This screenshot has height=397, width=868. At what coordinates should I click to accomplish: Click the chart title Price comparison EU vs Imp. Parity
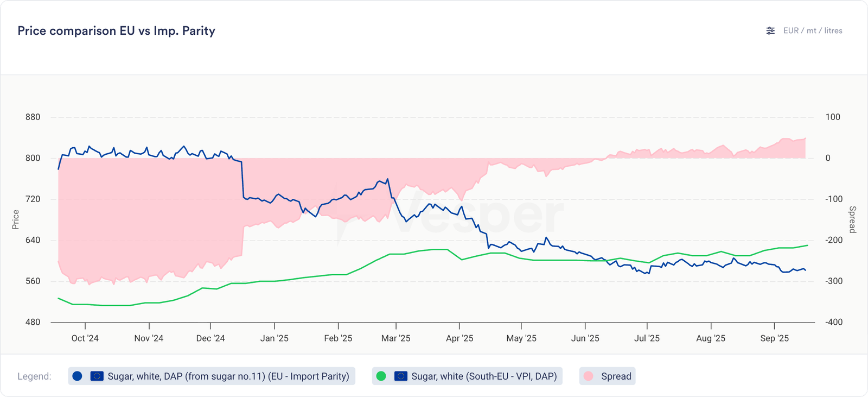116,31
